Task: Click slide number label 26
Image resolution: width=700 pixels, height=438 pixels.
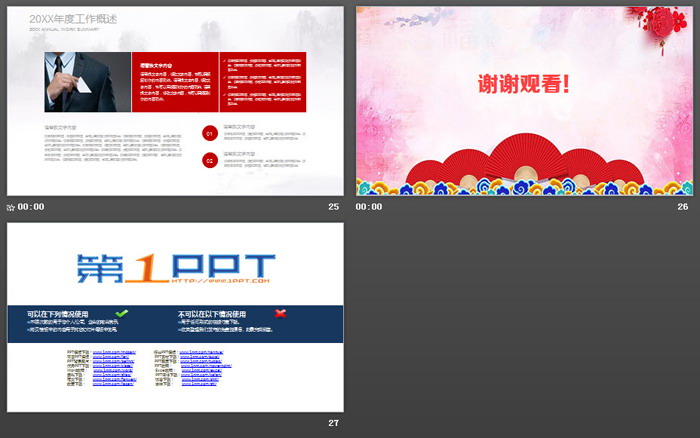Action: pos(683,207)
